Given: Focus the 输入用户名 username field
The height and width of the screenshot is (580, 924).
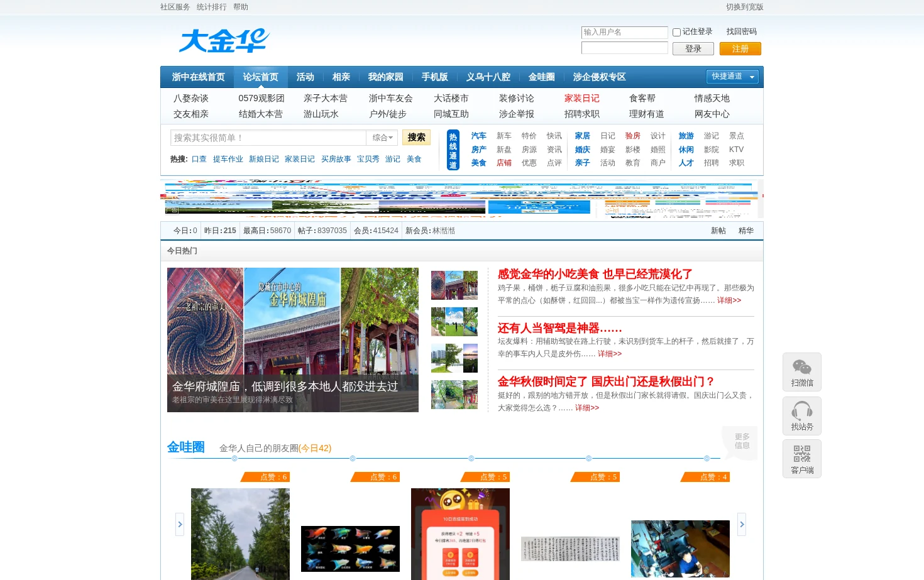Looking at the screenshot, I should [x=625, y=32].
